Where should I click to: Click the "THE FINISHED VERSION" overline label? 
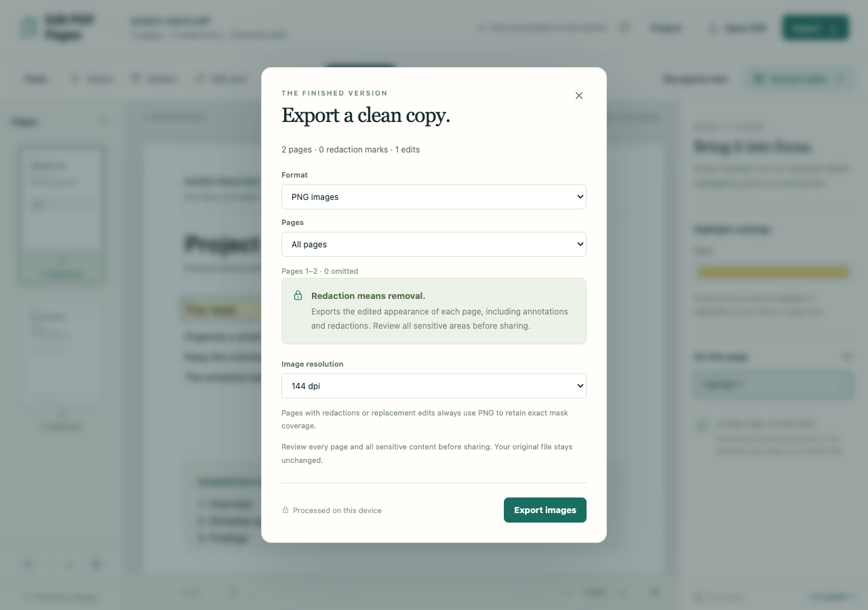335,94
